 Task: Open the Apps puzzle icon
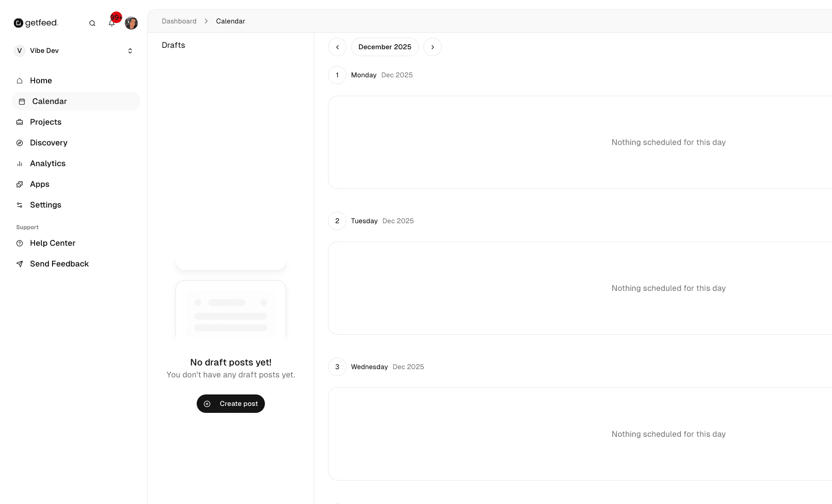point(19,184)
